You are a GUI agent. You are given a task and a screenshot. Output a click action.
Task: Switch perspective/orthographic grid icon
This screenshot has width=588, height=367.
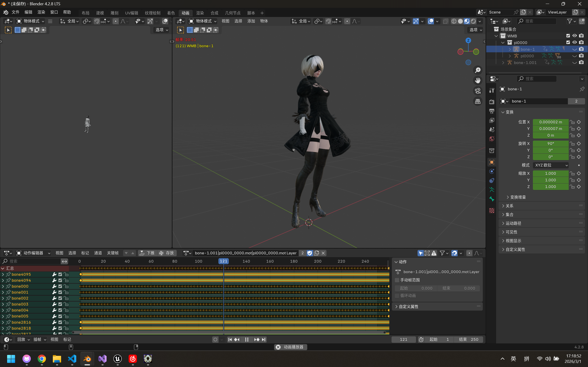(478, 101)
